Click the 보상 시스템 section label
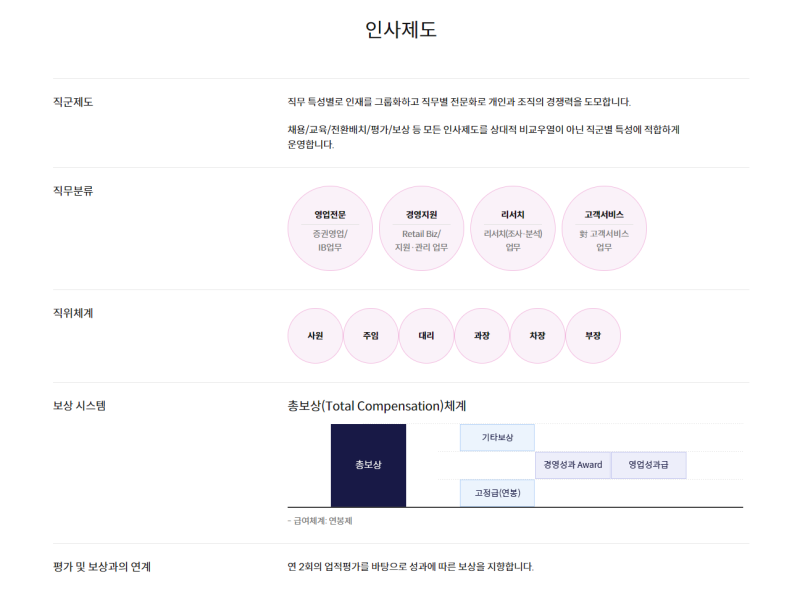This screenshot has height=595, width=800. pos(79,406)
